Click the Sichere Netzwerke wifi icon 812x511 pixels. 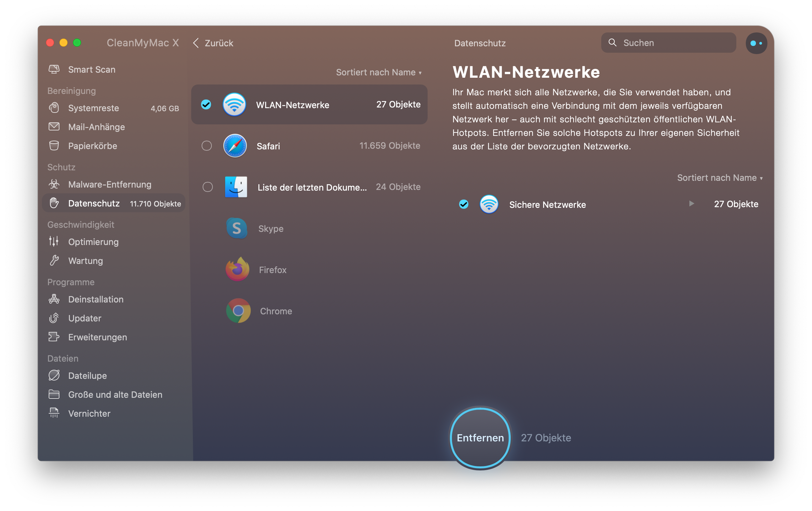489,204
